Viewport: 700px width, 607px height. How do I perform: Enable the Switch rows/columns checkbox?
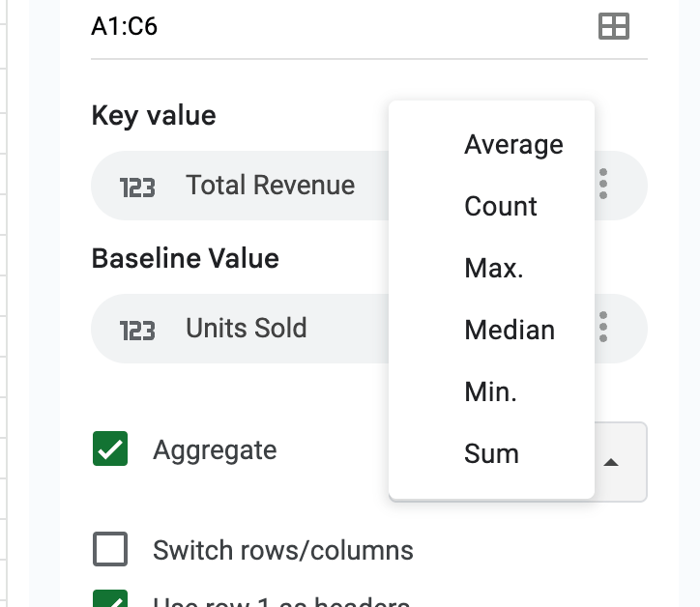tap(110, 550)
